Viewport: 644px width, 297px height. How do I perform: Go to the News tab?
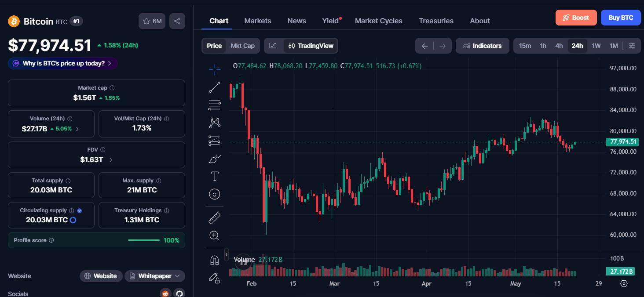coord(297,21)
